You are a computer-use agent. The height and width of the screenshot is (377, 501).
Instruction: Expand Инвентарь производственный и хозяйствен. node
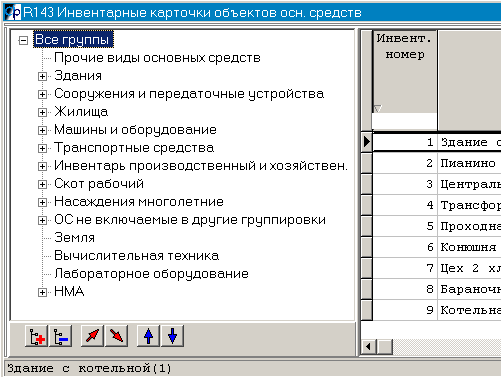(42, 166)
